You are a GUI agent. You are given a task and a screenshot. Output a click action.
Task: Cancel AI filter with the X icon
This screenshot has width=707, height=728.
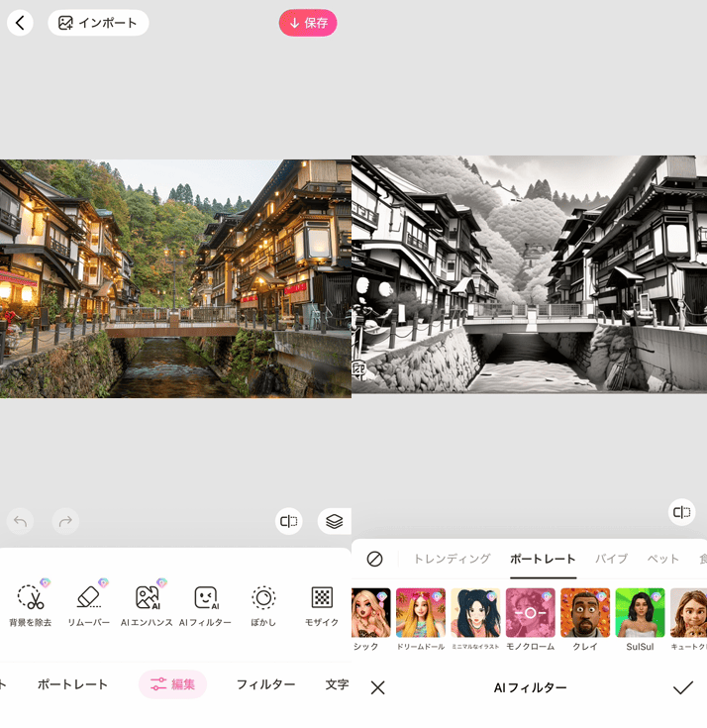click(377, 687)
